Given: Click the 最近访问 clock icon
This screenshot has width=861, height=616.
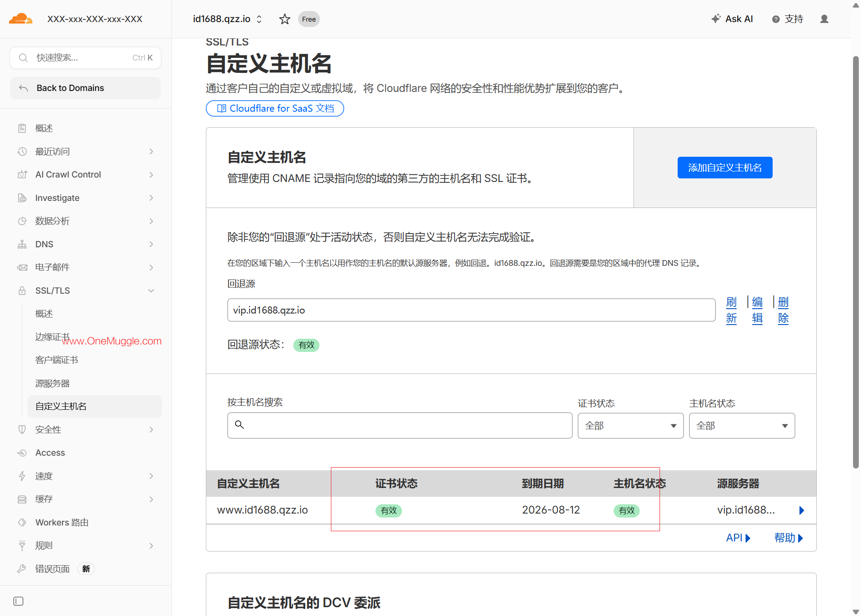Looking at the screenshot, I should [x=22, y=151].
